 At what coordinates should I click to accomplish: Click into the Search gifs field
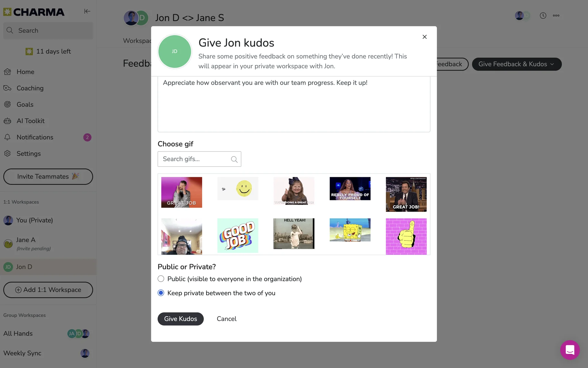pyautogui.click(x=194, y=159)
